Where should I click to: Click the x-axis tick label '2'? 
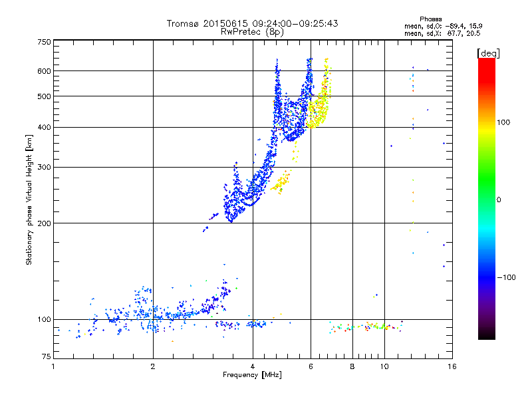tap(153, 366)
